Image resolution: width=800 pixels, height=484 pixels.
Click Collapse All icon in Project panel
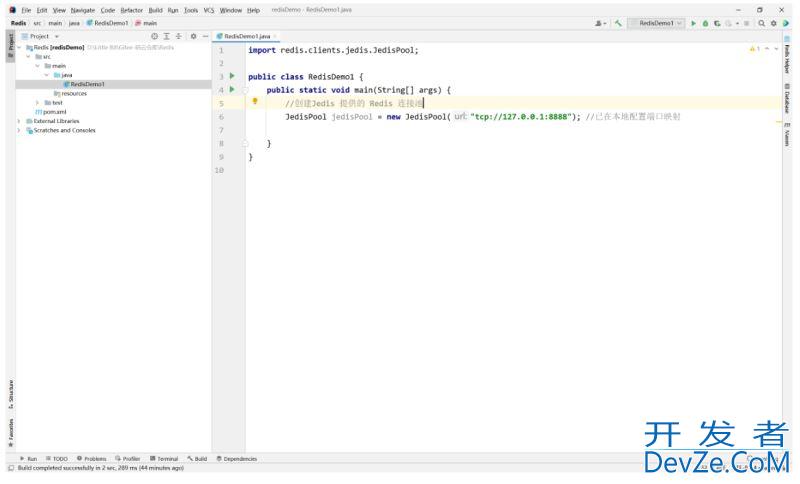(x=179, y=36)
